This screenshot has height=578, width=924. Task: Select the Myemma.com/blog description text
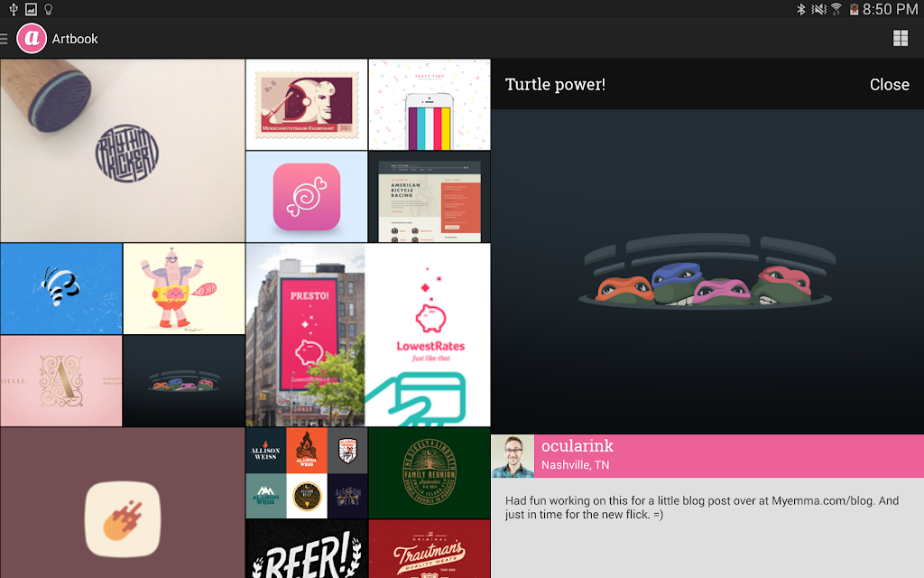pos(702,508)
